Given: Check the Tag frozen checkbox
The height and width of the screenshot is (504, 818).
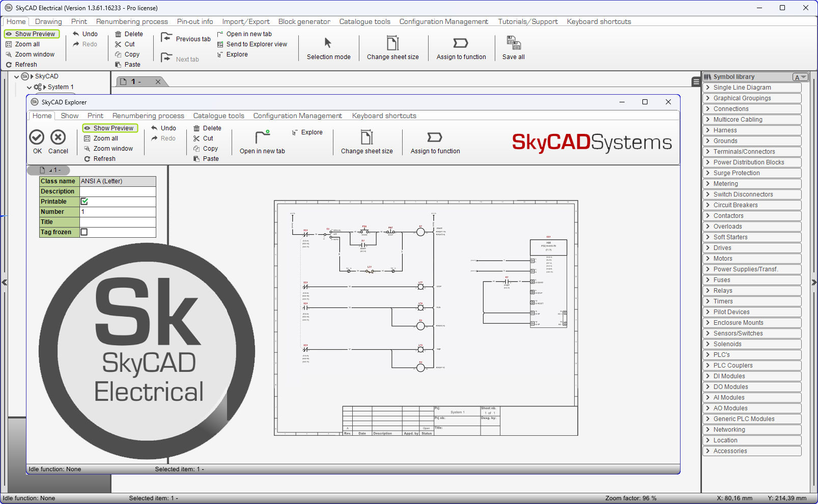Looking at the screenshot, I should (84, 232).
